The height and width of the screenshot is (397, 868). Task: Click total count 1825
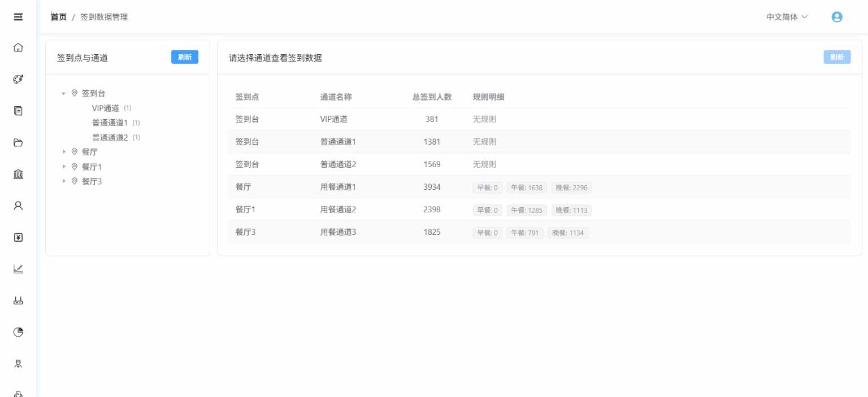[432, 232]
